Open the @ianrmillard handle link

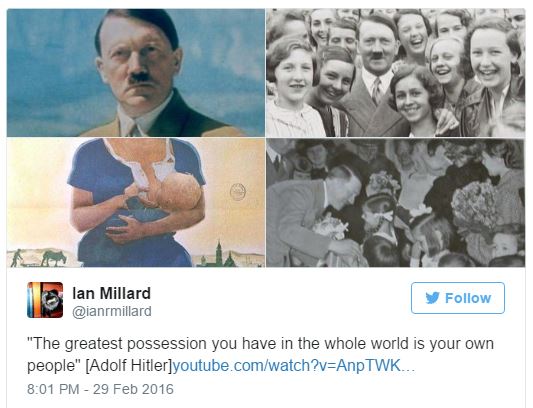[x=112, y=311]
